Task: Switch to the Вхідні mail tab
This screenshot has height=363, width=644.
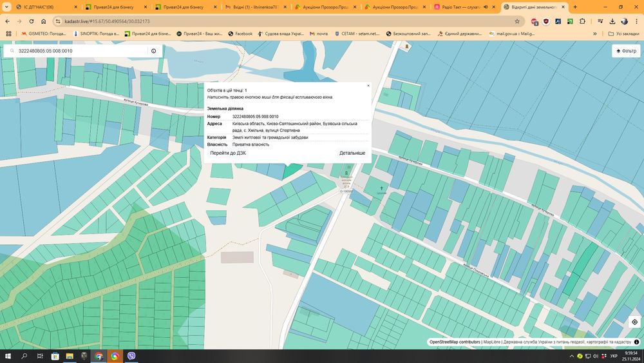Action: 254,7
